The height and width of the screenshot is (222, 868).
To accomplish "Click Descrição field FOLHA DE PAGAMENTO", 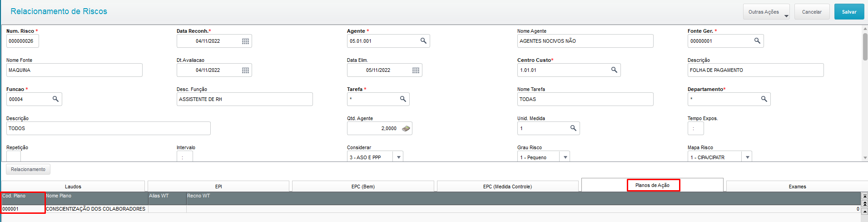I will (755, 70).
